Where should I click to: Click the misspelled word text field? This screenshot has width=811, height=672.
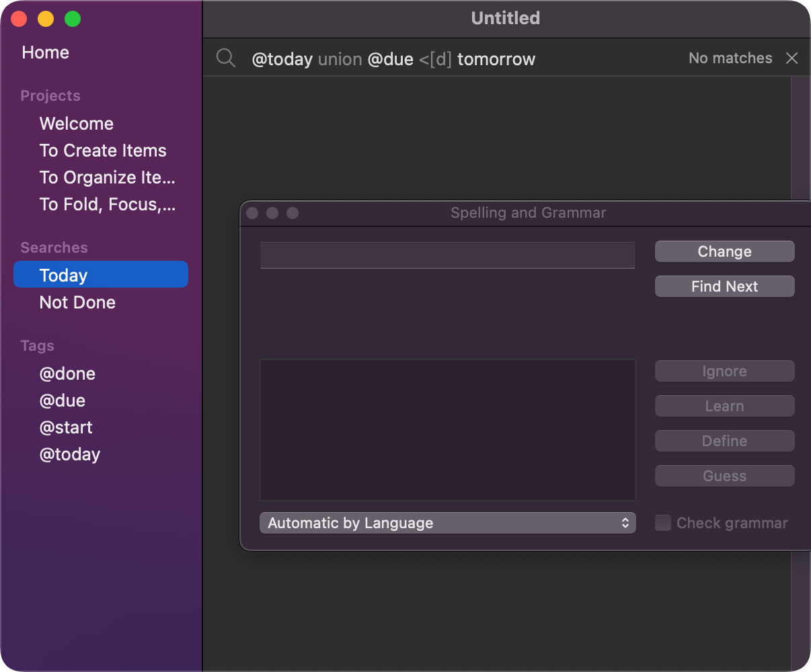point(447,255)
